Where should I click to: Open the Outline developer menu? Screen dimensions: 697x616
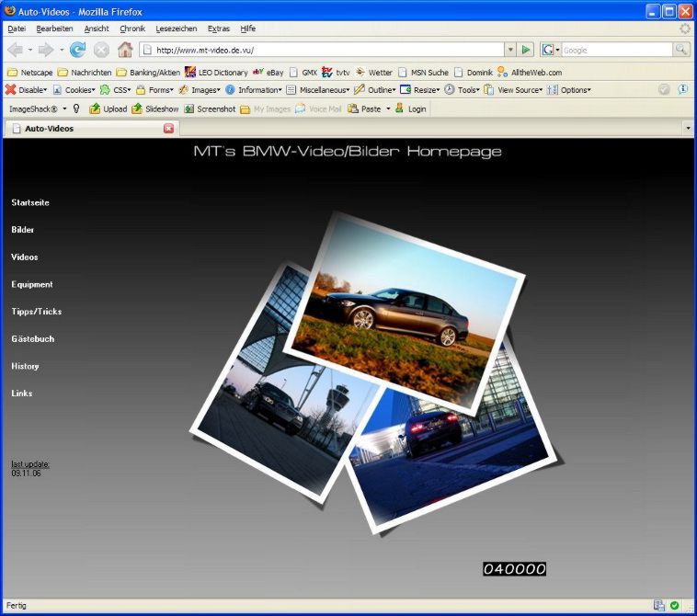[375, 90]
